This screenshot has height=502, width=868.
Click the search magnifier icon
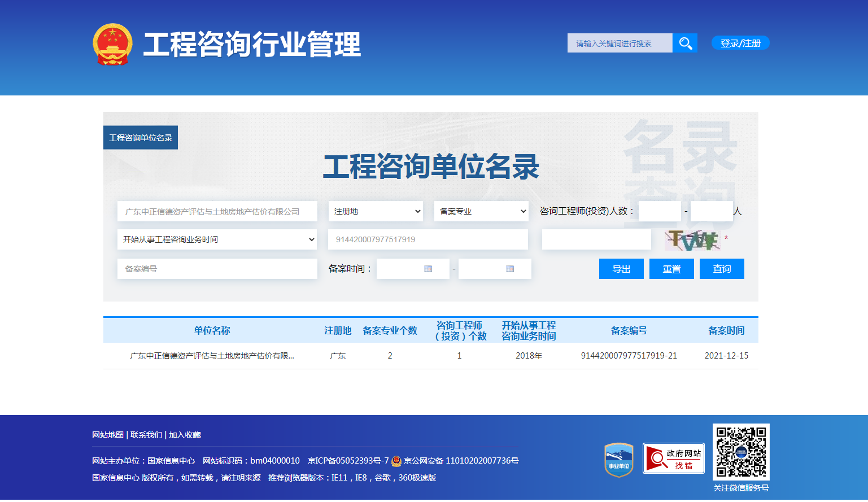[685, 42]
